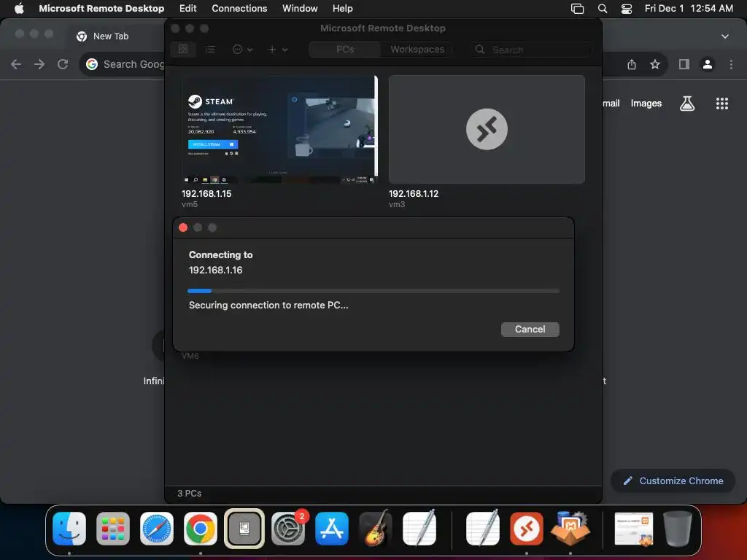Open App Store from the Dock

coord(332,529)
